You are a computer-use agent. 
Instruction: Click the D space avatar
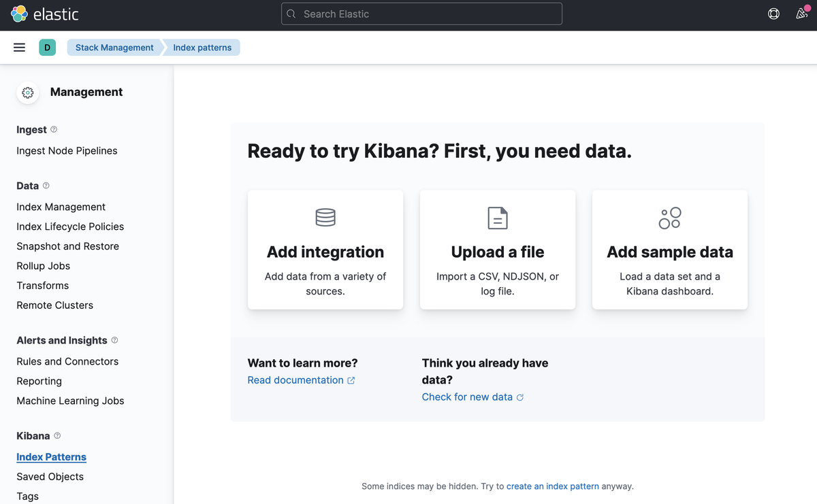(x=47, y=48)
